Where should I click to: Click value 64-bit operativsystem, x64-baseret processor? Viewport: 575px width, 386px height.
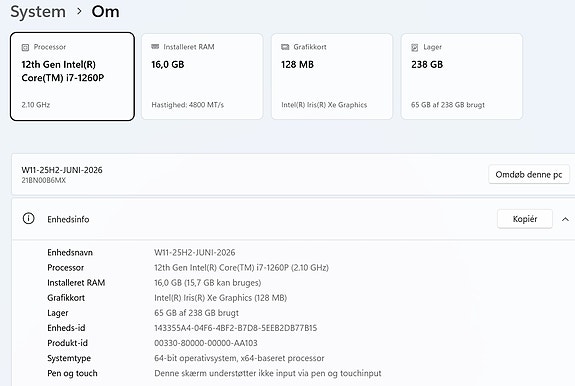[x=239, y=358]
